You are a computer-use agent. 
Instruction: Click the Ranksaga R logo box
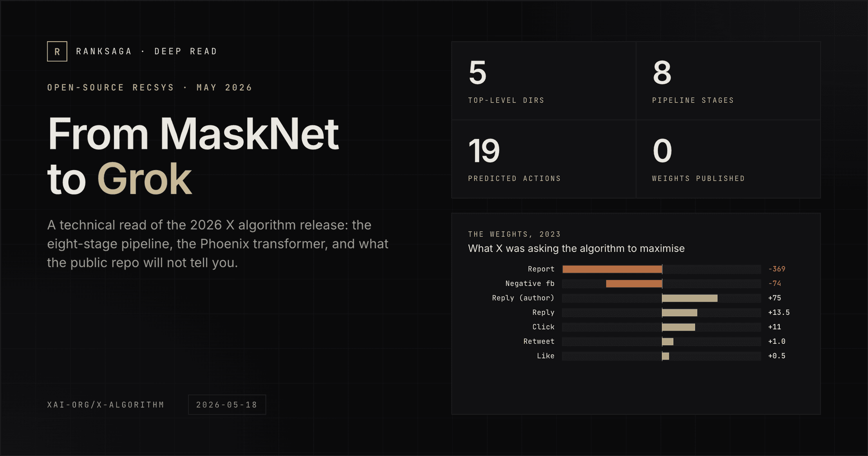[x=57, y=52]
